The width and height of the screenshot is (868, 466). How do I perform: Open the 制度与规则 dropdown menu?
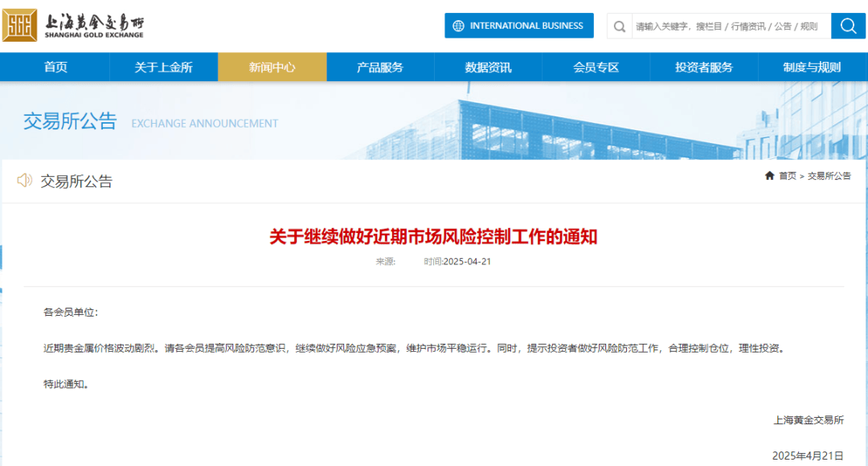(x=813, y=67)
